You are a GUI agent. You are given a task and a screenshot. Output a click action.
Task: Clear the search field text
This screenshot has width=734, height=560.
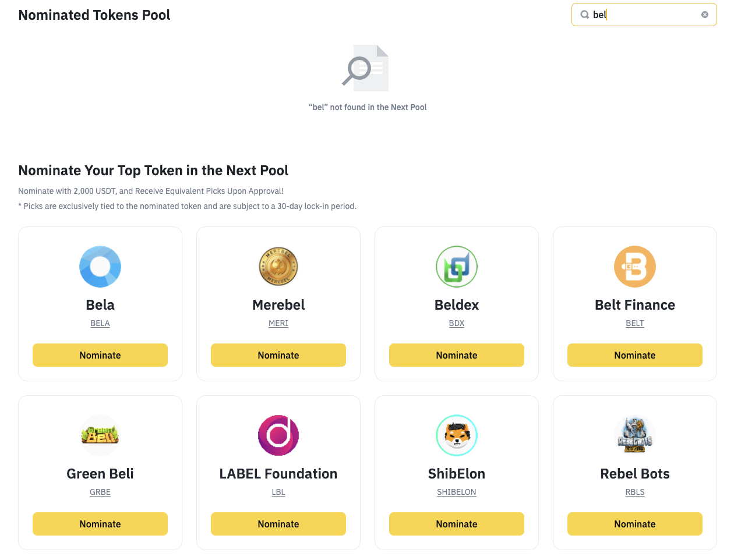[705, 15]
